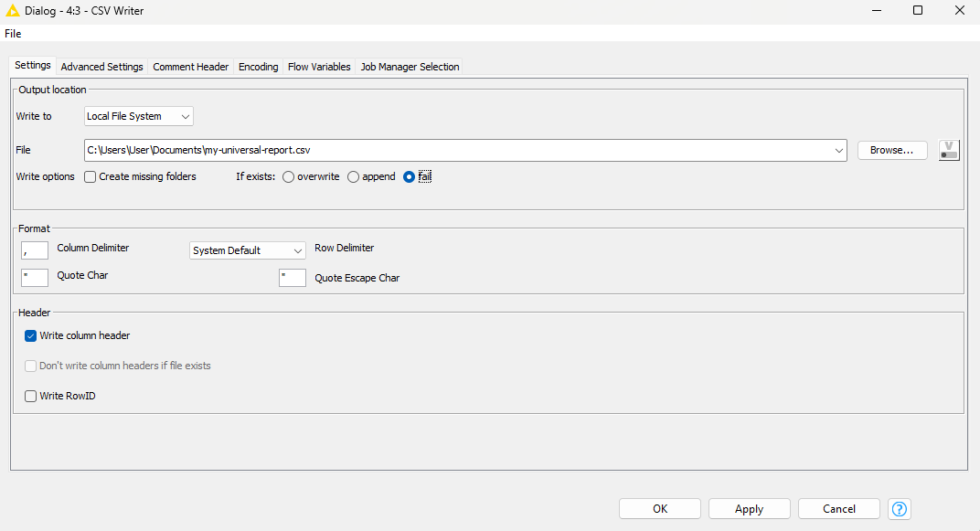Maximize the CSV Writer dialog window
Image resolution: width=980 pixels, height=531 pixels.
point(917,11)
